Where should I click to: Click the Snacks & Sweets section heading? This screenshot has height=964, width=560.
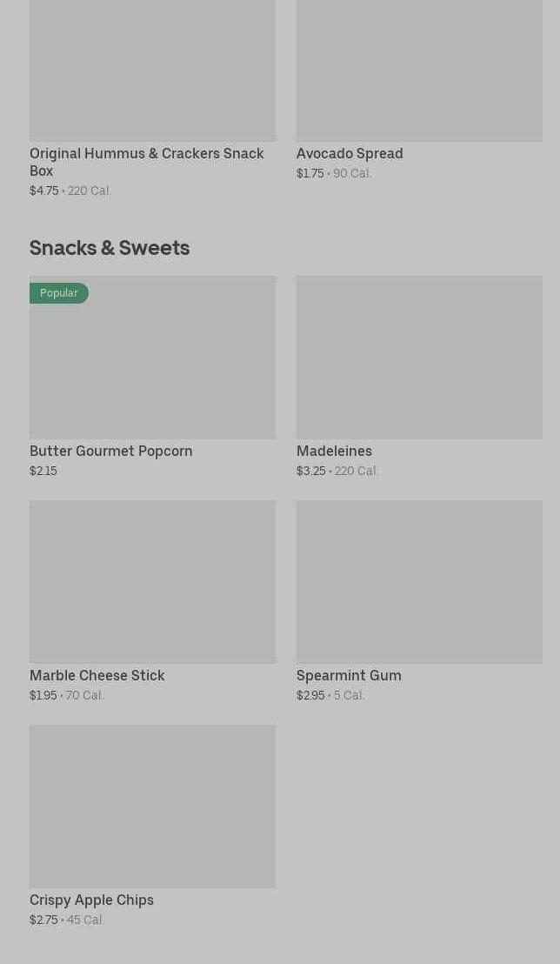tap(110, 248)
